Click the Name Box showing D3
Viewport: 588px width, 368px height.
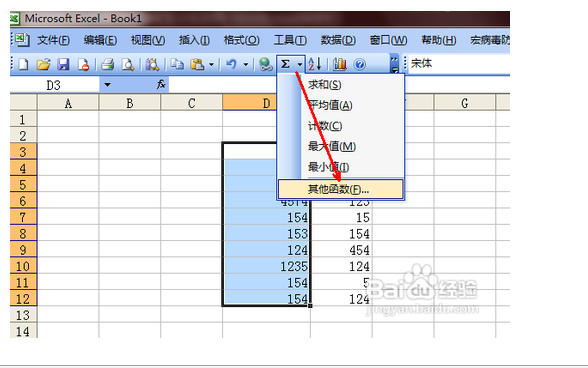(x=55, y=85)
